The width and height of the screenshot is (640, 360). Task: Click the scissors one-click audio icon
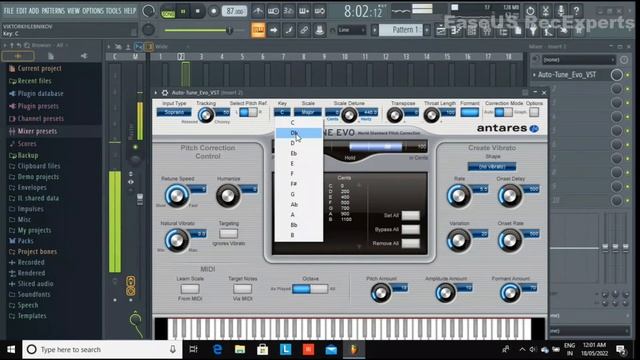(x=545, y=11)
